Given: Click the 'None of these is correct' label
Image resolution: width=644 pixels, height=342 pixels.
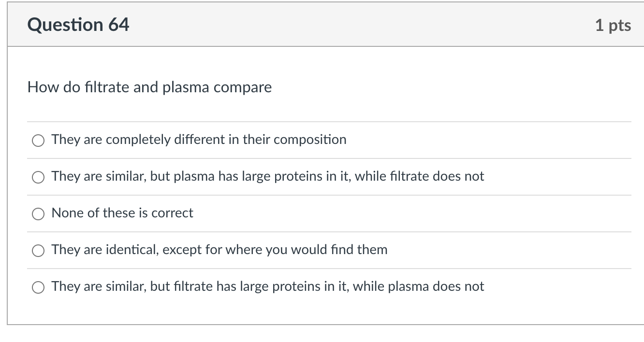Looking at the screenshot, I should pos(122,213).
